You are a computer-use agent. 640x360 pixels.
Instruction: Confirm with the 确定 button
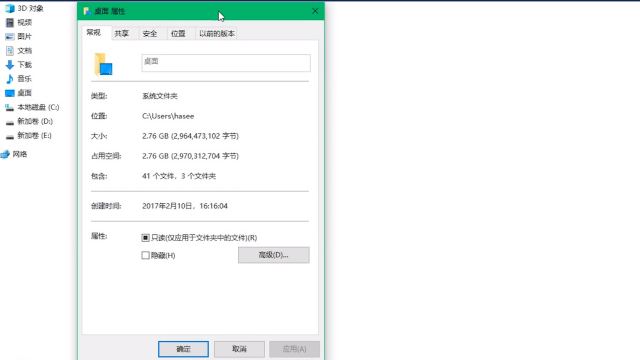point(183,349)
